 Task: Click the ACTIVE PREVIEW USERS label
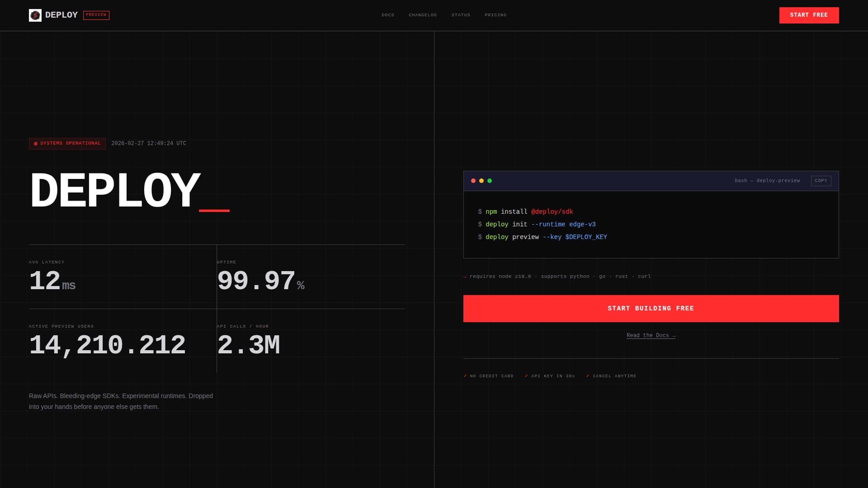click(61, 326)
